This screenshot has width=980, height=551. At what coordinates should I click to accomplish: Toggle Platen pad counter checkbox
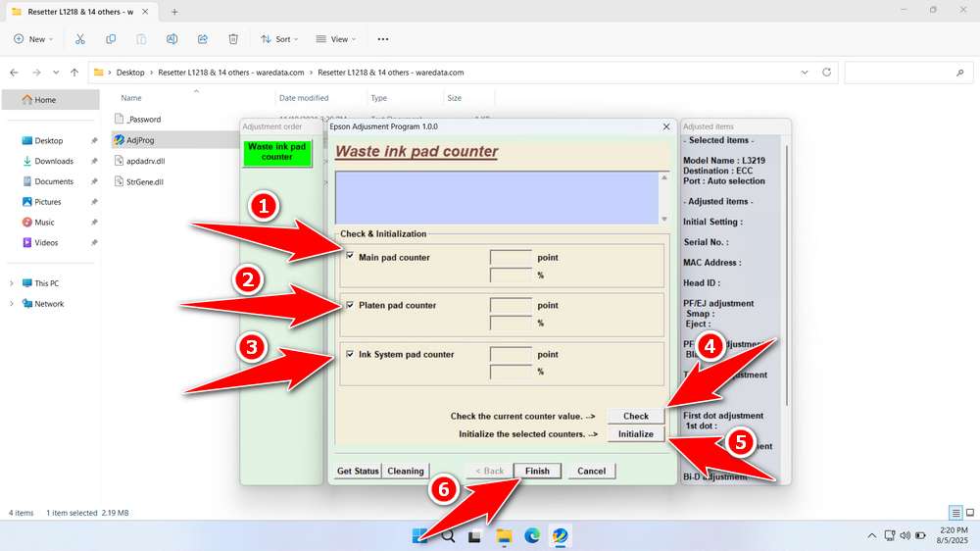point(350,305)
